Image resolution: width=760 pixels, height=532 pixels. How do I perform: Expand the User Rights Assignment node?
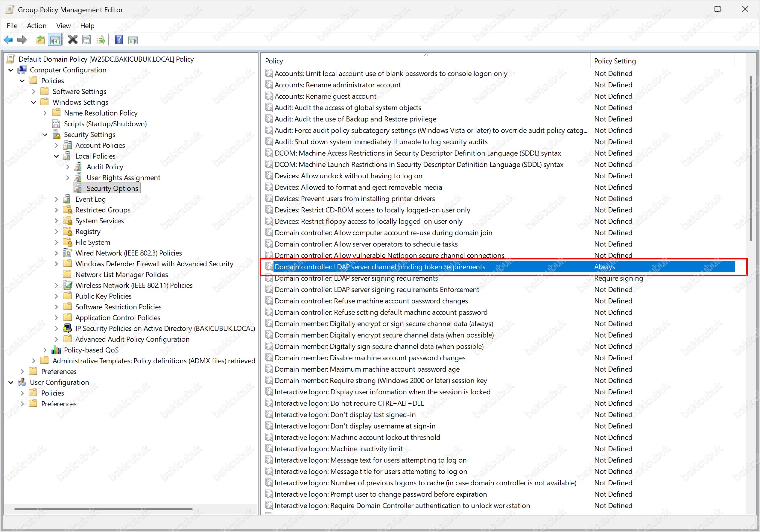coord(68,177)
